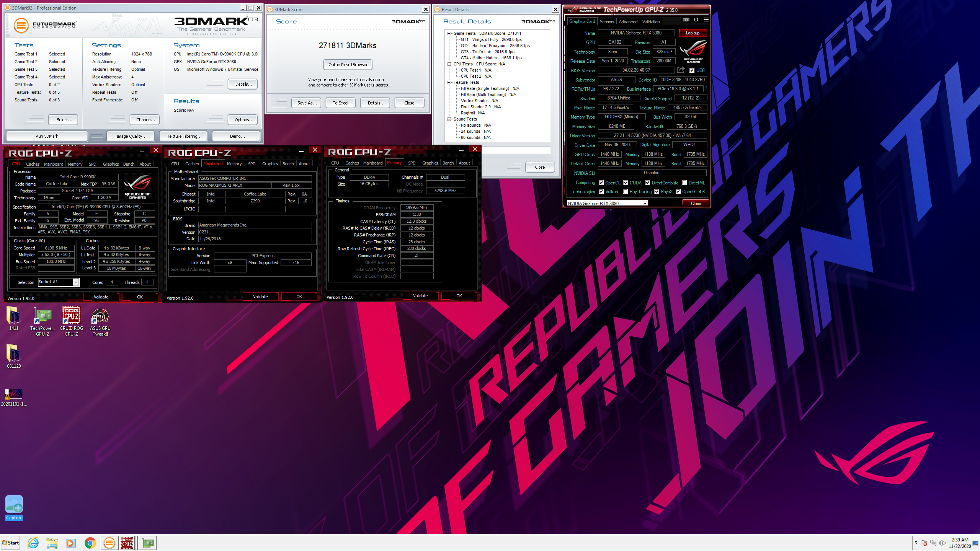Refresh GPU-Z readings with refresh icon
Viewport: 980px width, 551px height.
click(x=696, y=20)
